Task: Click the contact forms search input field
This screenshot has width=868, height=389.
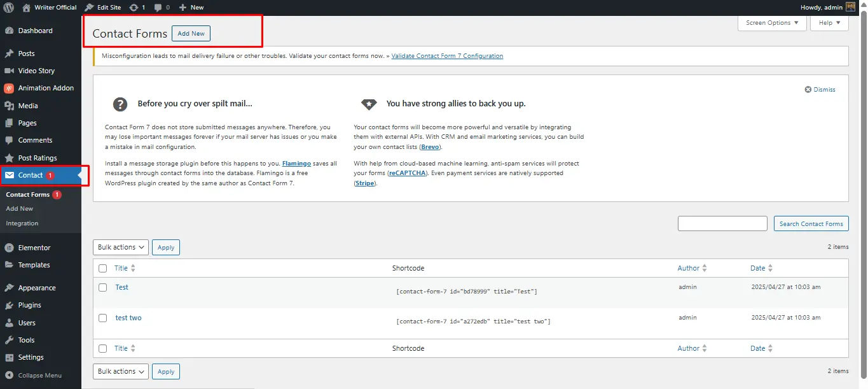Action: 722,223
